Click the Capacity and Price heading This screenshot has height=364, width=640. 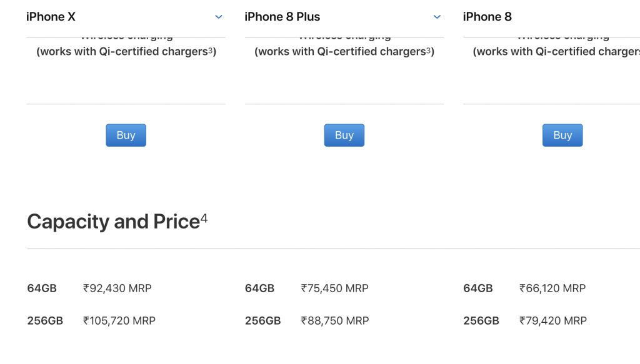[113, 222]
